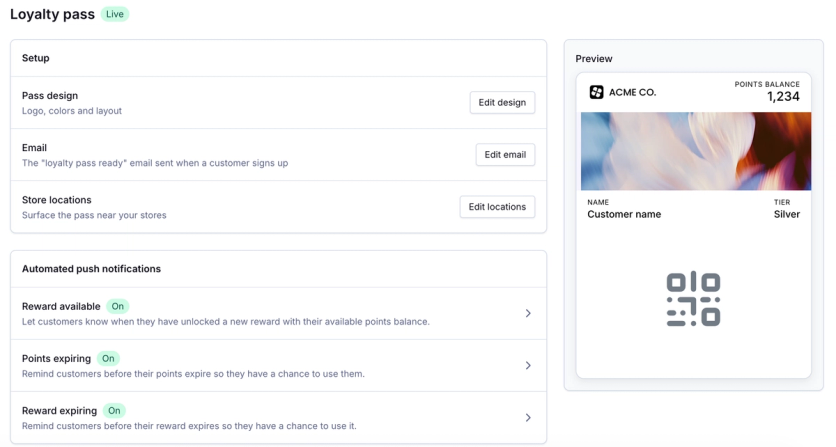The width and height of the screenshot is (836, 447).
Task: Click the 1,234 points value
Action: pyautogui.click(x=783, y=97)
